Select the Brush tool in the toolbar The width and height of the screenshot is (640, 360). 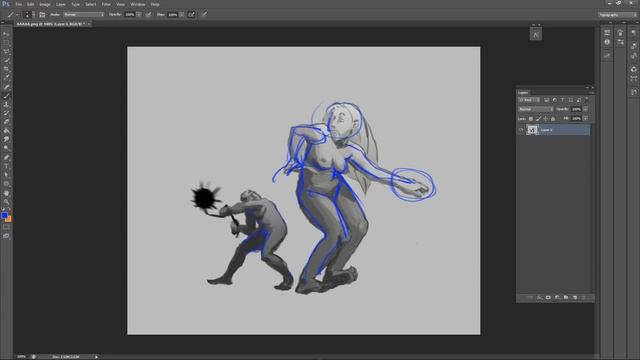pos(6,96)
